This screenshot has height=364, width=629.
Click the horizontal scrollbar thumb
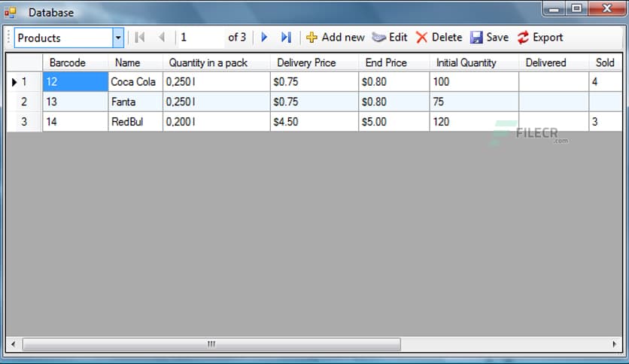click(x=211, y=344)
